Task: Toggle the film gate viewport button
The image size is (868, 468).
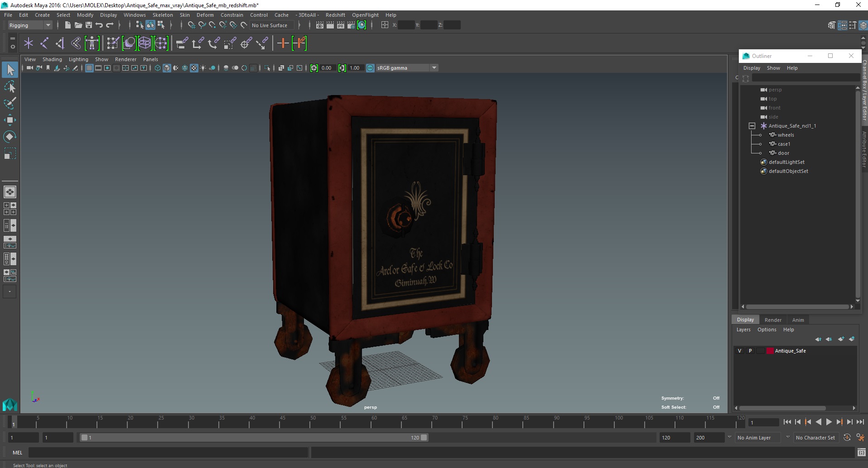Action: [98, 68]
